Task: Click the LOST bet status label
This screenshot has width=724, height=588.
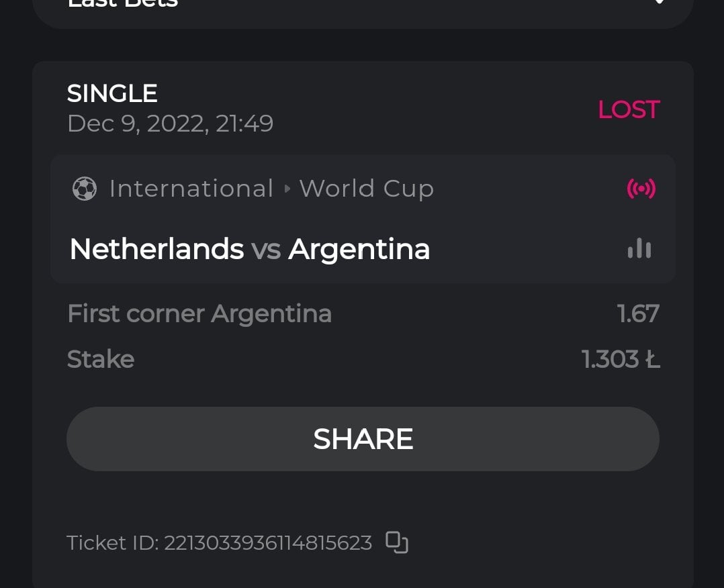Action: coord(629,109)
